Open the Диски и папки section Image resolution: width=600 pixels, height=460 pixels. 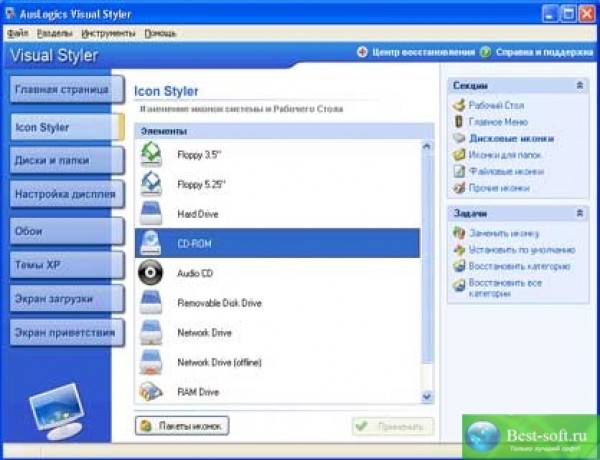67,160
